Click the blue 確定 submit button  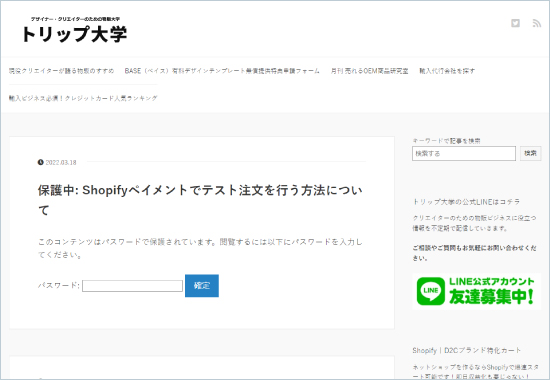[x=202, y=286]
